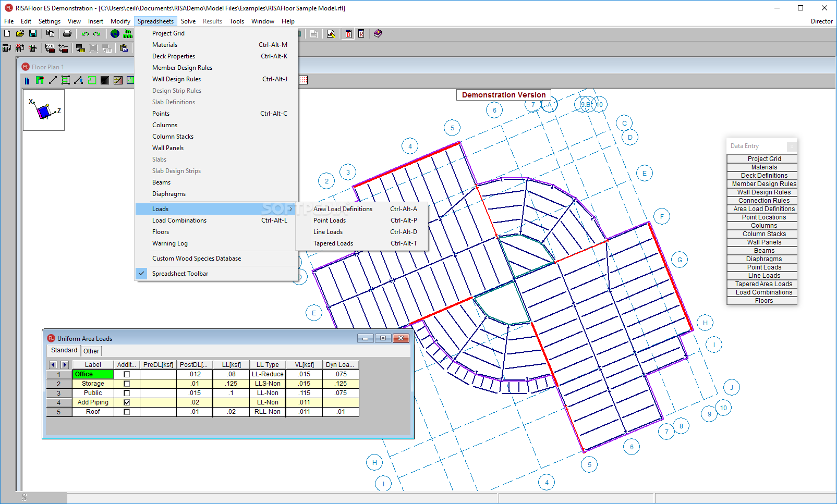Select the green Office label cell
This screenshot has width=837, height=504.
coord(93,374)
